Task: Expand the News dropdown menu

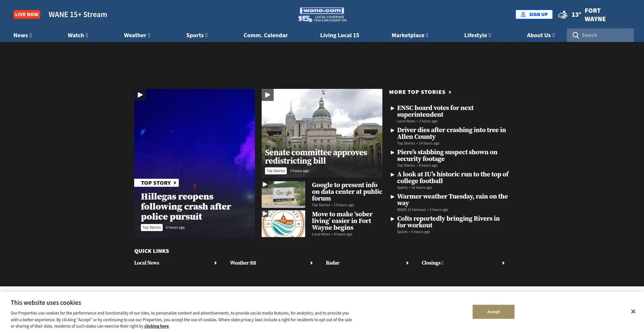Action: (x=22, y=35)
